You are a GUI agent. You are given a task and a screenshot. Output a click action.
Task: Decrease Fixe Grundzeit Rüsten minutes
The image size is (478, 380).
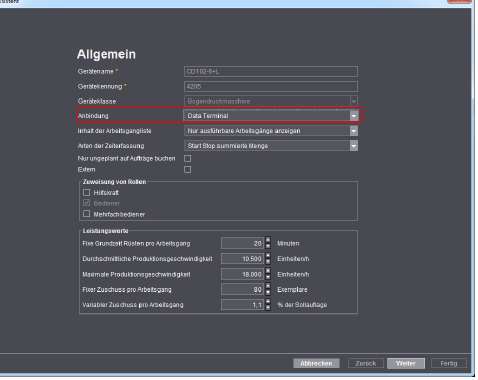[268, 246]
